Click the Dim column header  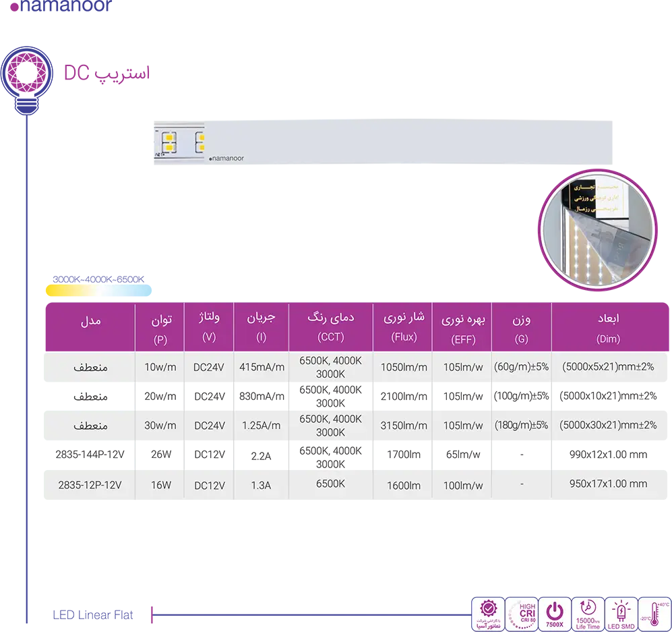click(609, 327)
